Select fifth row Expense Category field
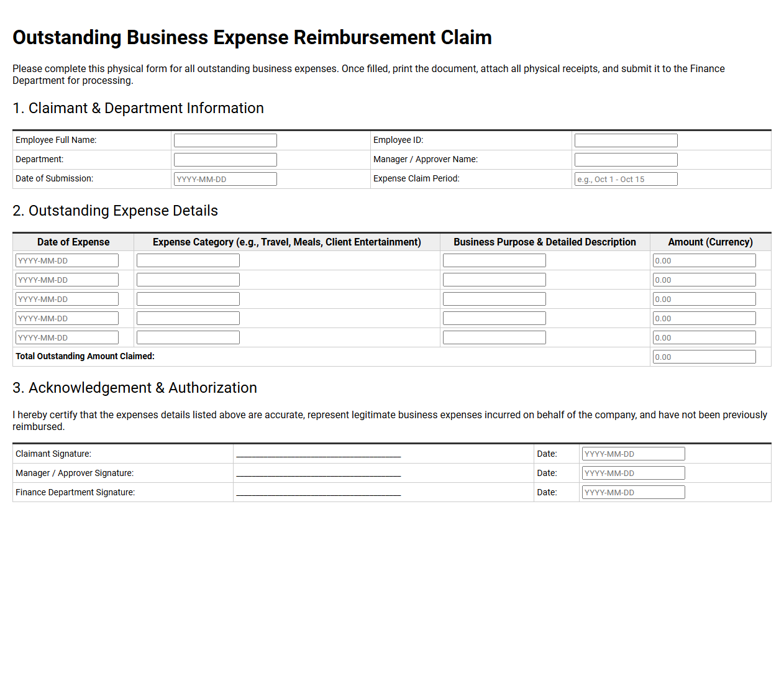Viewport: 784px width, 696px height. tap(188, 337)
